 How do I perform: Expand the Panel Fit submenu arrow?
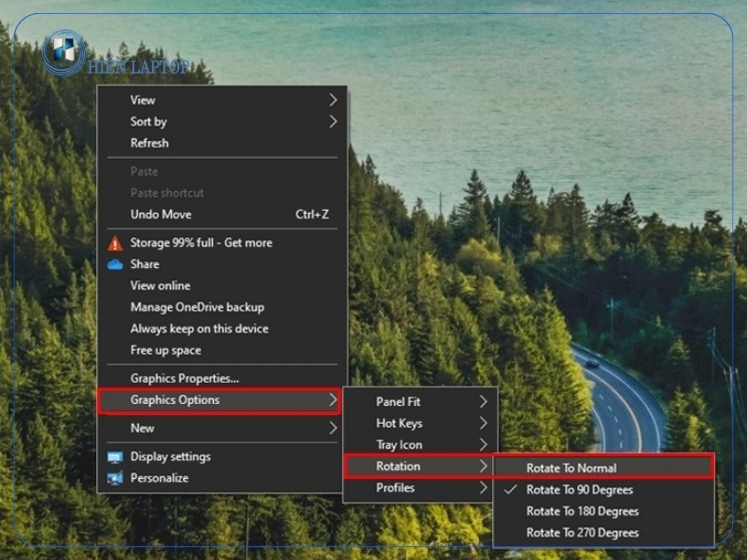coord(483,401)
